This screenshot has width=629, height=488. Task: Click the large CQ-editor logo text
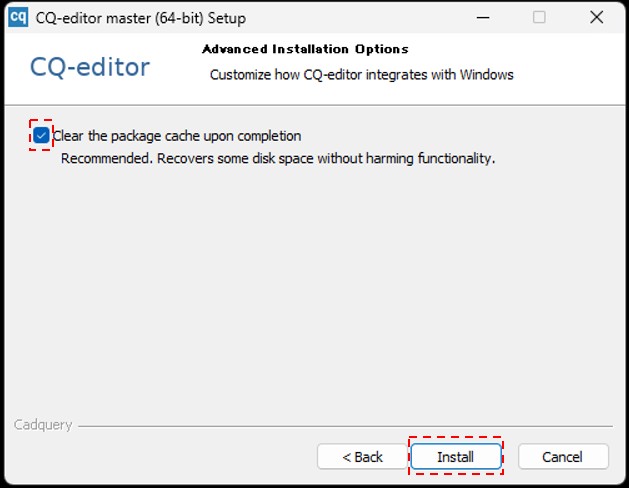click(90, 67)
